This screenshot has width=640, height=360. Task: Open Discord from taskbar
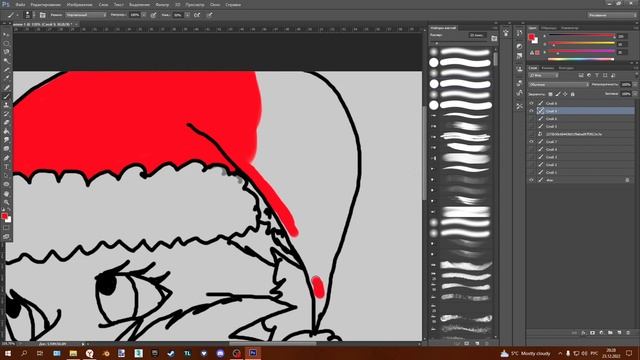[220, 353]
